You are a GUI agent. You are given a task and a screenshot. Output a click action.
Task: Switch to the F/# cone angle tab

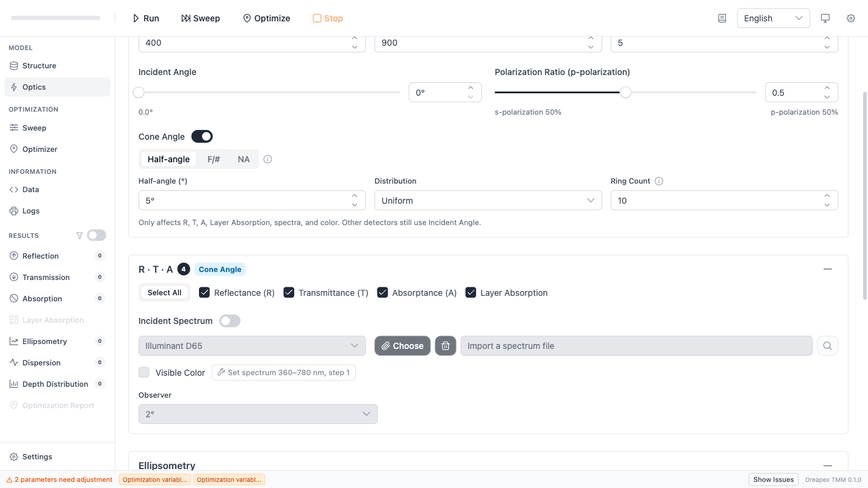(x=214, y=159)
